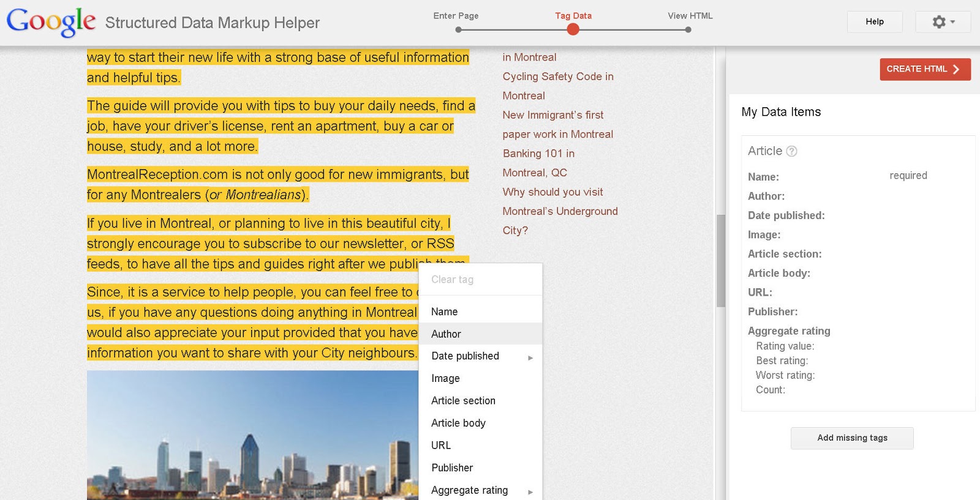980x500 pixels.
Task: Open the settings gear menu
Action: click(x=943, y=22)
